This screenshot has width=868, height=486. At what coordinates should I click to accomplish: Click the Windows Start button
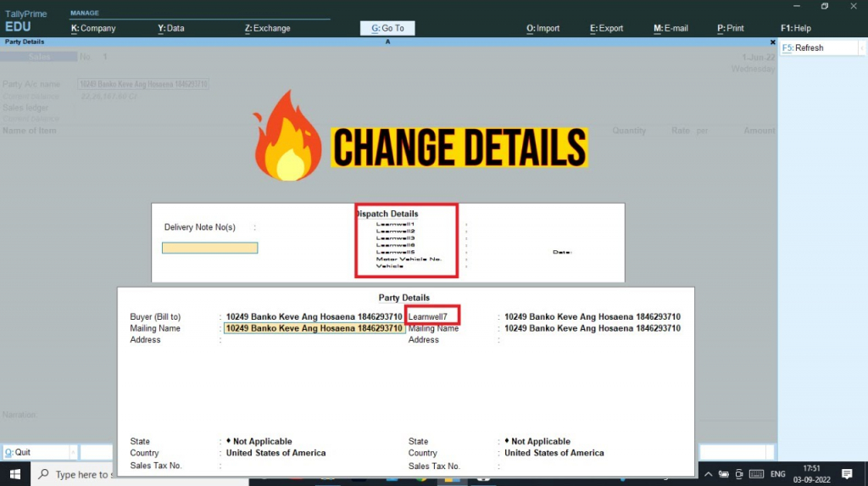(15, 474)
